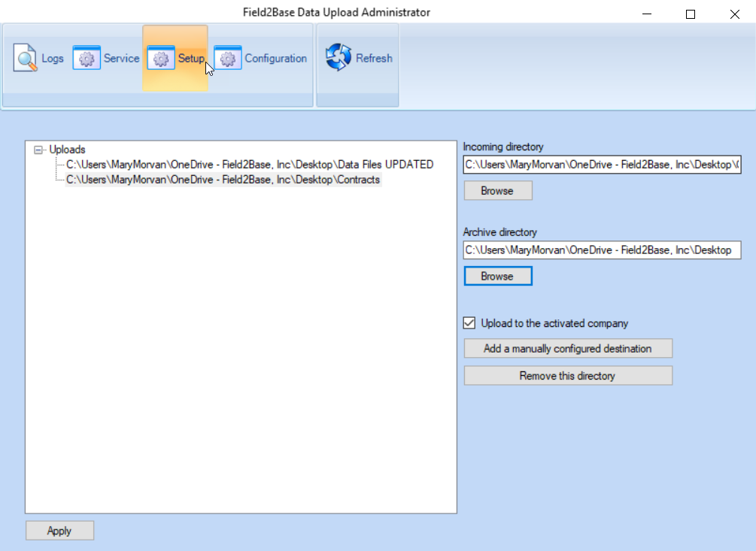Close the Data Upload Administrator window
This screenshot has height=551, width=756.
[734, 14]
